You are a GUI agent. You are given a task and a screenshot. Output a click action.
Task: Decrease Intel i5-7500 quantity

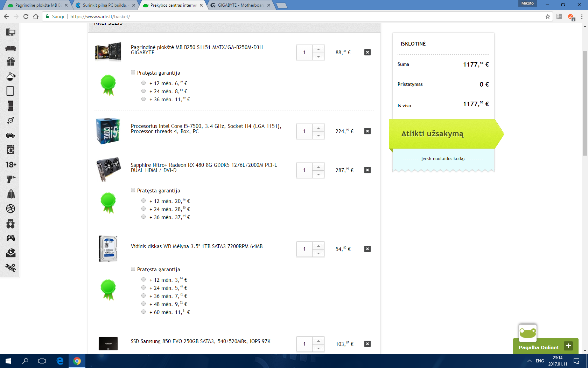click(x=318, y=135)
